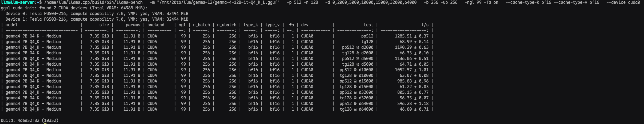The height and width of the screenshot is (124, 644).
Task: Click the t/s column header
Action: tap(425, 25)
